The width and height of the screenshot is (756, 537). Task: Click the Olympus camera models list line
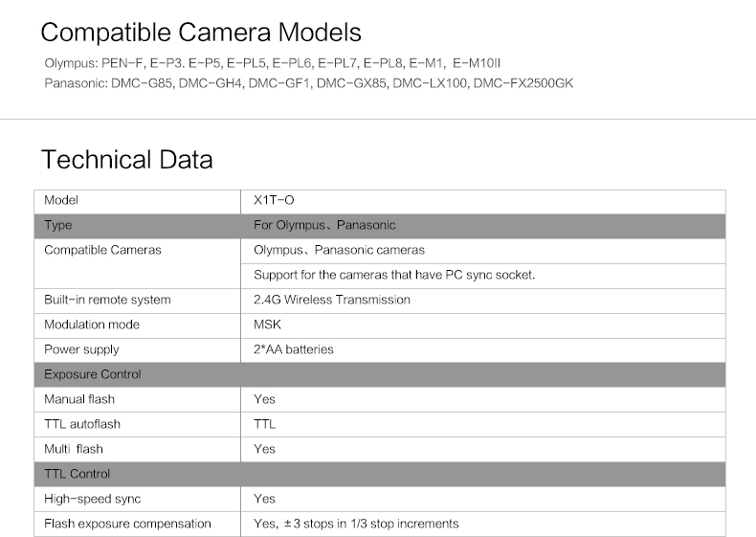click(x=273, y=63)
